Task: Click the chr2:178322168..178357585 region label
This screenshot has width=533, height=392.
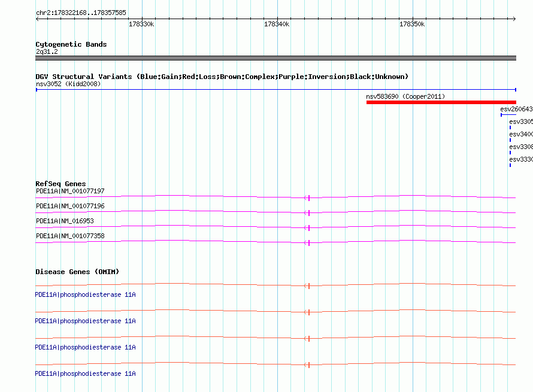Action: click(81, 13)
